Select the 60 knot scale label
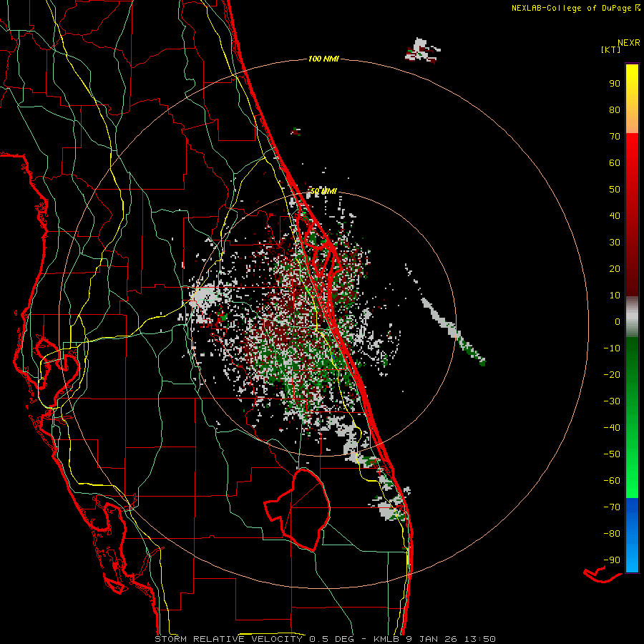Image resolution: width=644 pixels, height=644 pixels. pos(615,163)
